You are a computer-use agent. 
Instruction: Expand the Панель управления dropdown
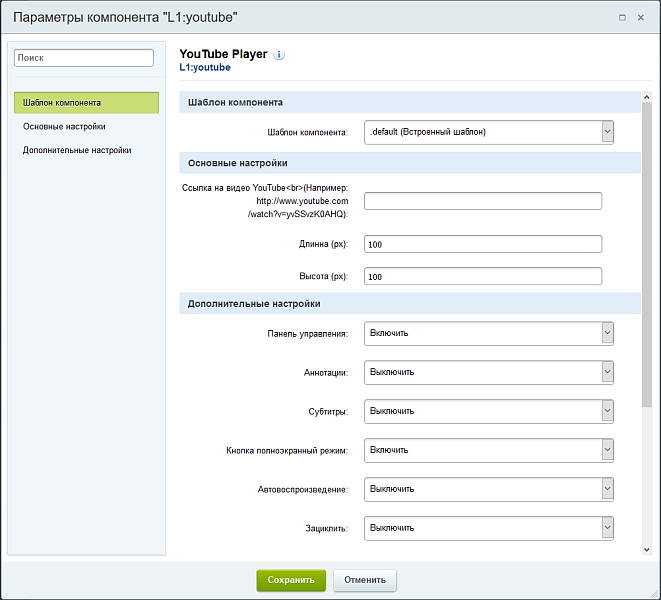[488, 333]
